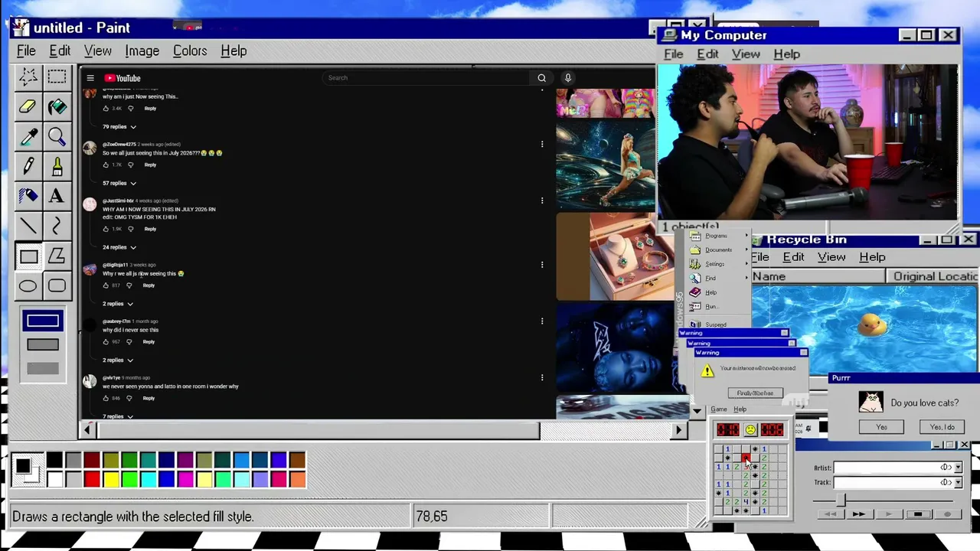Like the @ZoeDrew4275 comment
The image size is (980, 551).
pyautogui.click(x=106, y=165)
